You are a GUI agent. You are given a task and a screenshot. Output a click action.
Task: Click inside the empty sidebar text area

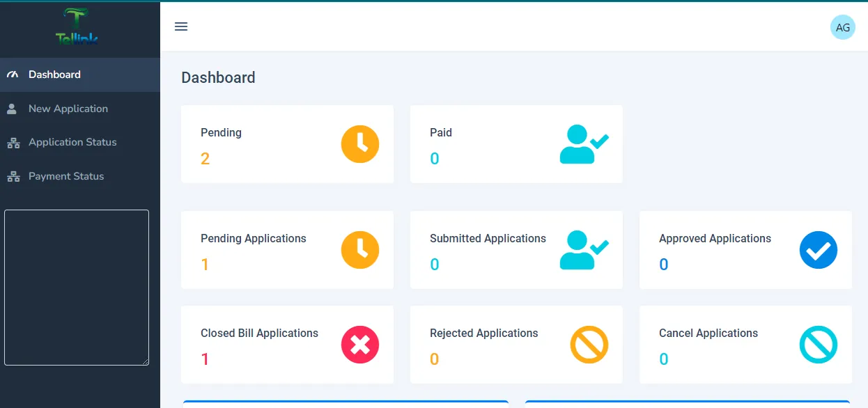point(77,287)
